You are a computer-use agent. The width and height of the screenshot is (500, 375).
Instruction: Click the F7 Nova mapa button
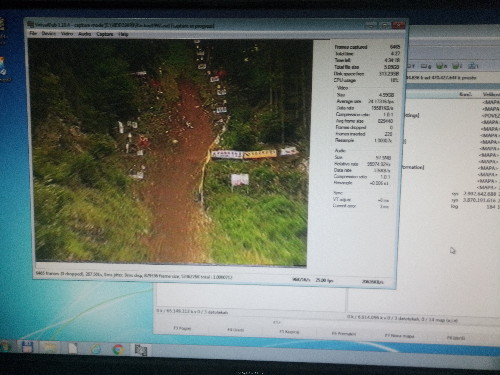[399, 336]
